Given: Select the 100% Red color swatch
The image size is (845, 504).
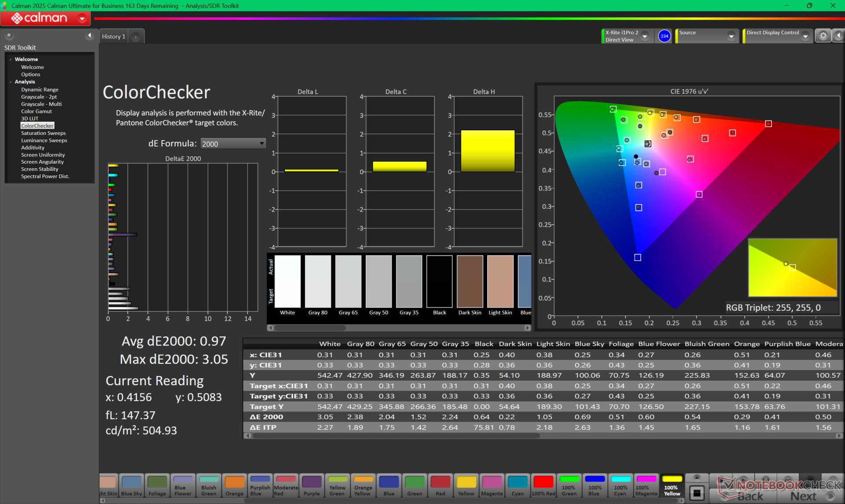Looking at the screenshot, I should tap(543, 486).
